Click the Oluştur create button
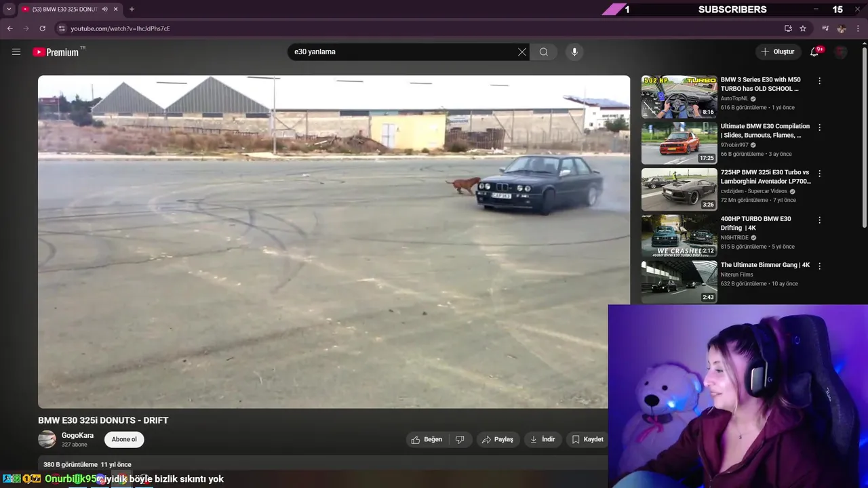Image resolution: width=868 pixels, height=488 pixels. tap(777, 52)
